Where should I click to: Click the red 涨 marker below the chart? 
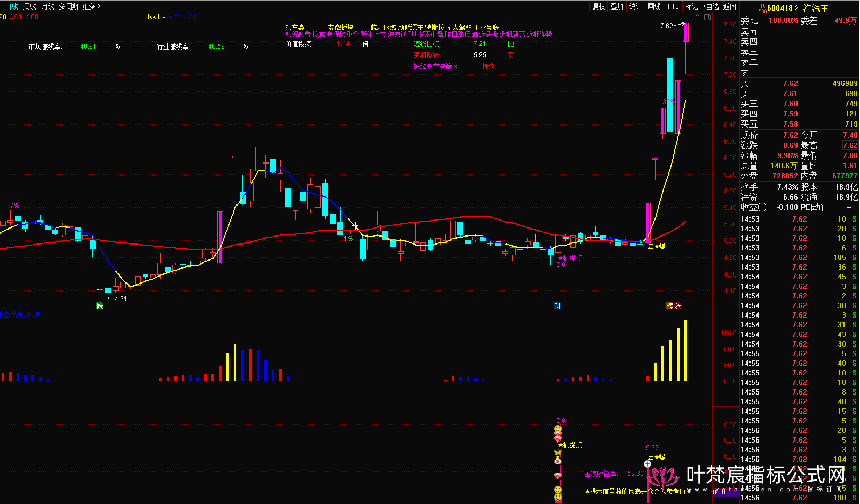coord(677,306)
